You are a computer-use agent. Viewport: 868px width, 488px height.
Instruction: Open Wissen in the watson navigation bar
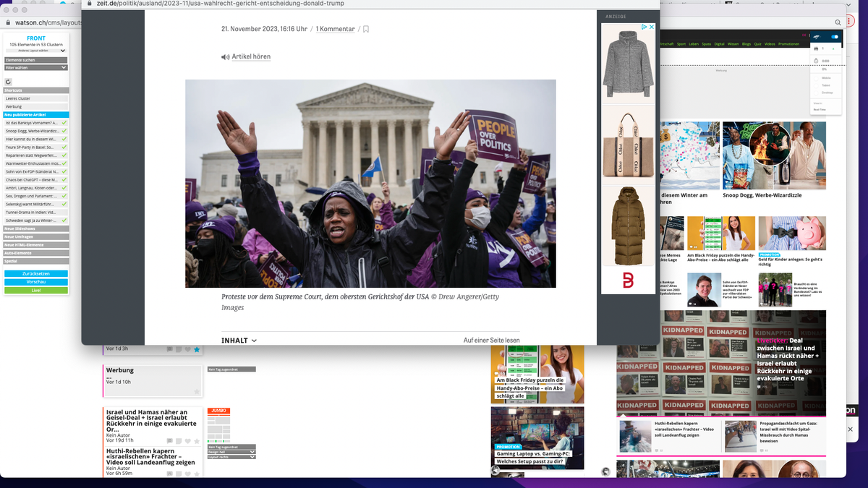pos(733,44)
